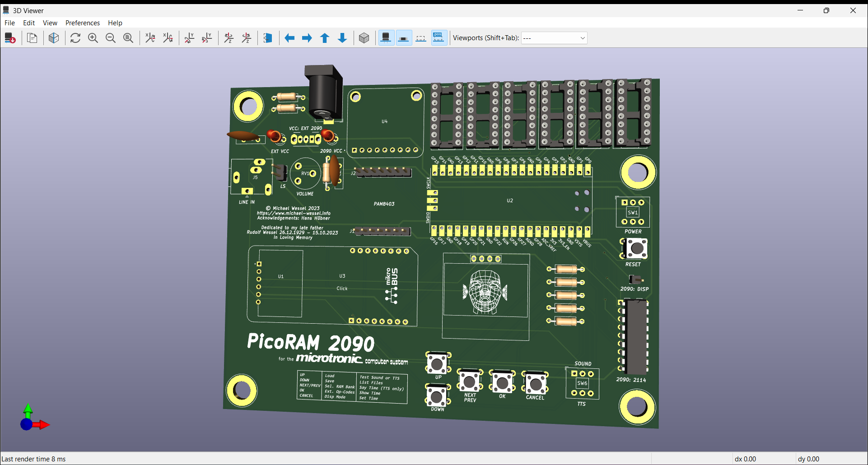Click the black DC power jack
The width and height of the screenshot is (868, 465).
(323, 93)
